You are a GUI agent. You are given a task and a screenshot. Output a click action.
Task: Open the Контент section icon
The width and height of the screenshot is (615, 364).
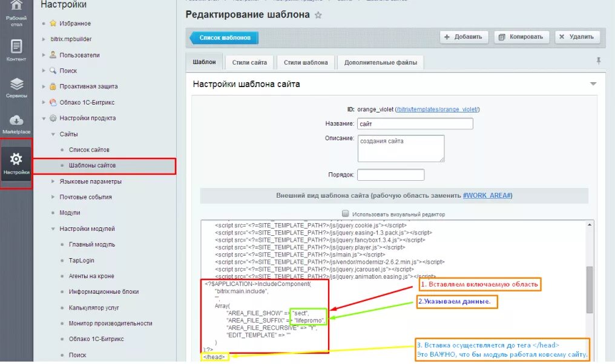point(16,46)
